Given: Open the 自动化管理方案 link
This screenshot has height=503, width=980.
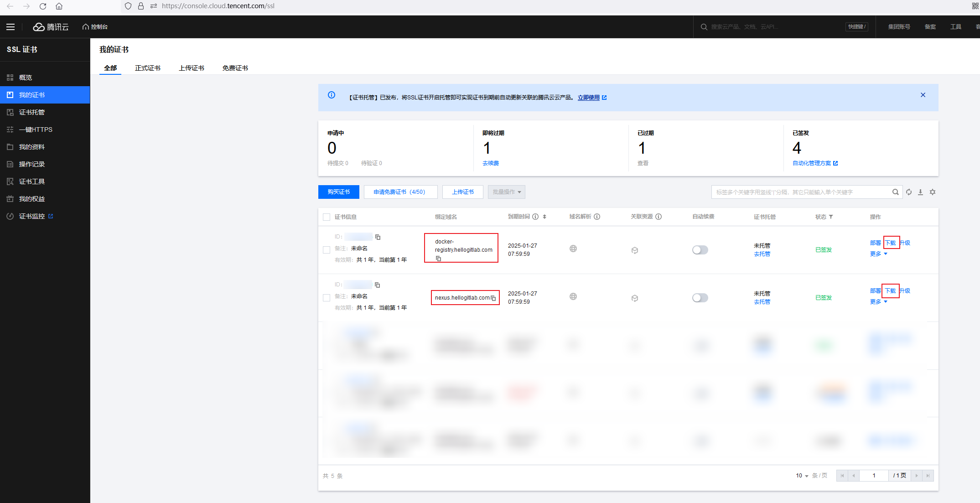Looking at the screenshot, I should tap(815, 163).
